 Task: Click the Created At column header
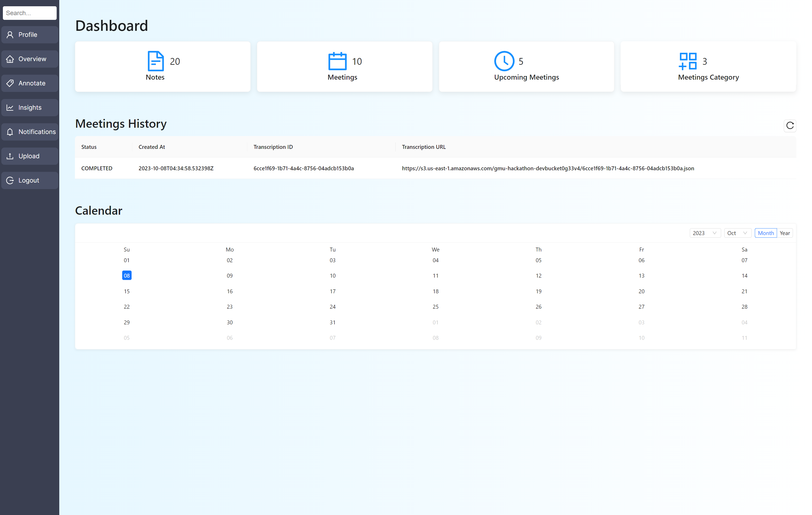click(152, 147)
